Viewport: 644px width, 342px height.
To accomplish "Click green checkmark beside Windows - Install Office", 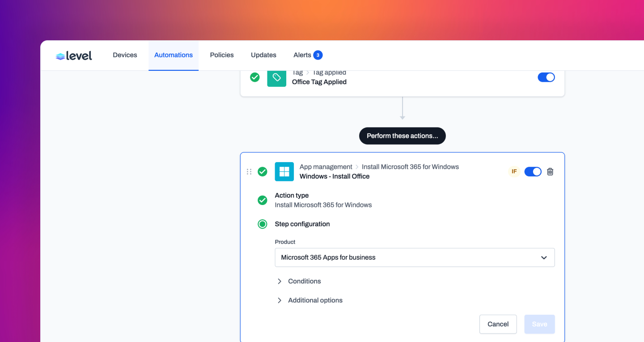I will 263,171.
